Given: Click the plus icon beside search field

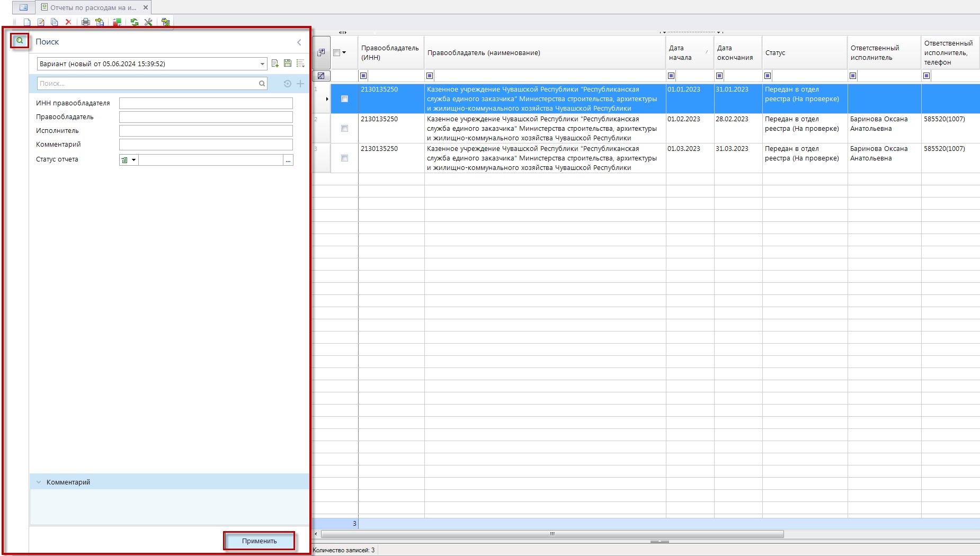Looking at the screenshot, I should [x=300, y=84].
